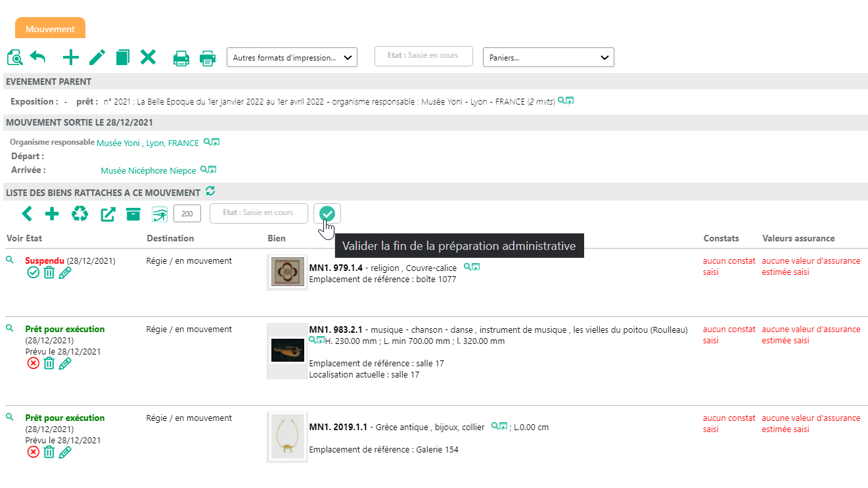Open the 'Musée Nicéphore Niepce' link
Screen dimensions: 868x488
pyautogui.click(x=148, y=170)
